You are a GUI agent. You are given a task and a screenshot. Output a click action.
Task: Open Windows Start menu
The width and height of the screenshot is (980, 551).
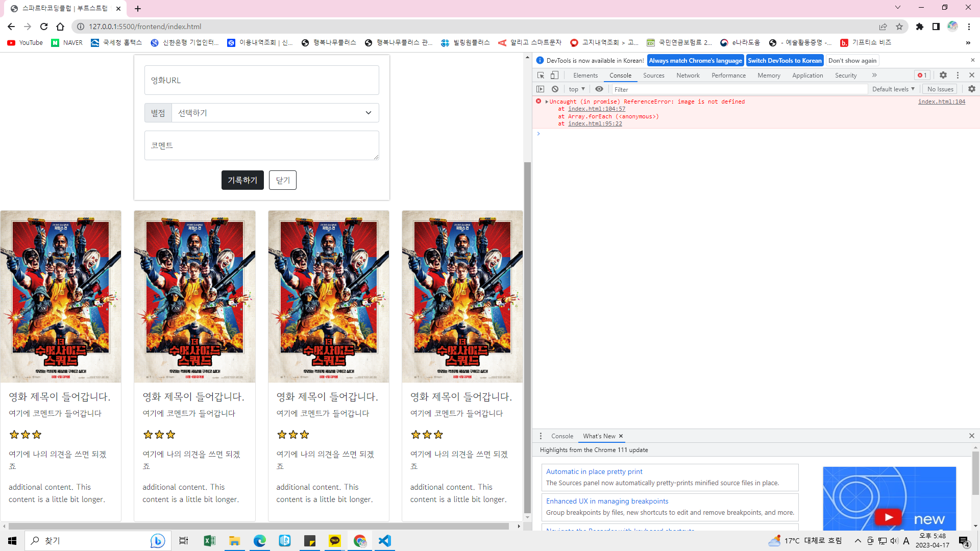pos(12,541)
